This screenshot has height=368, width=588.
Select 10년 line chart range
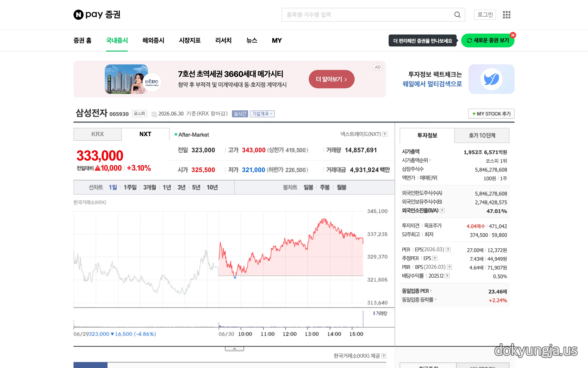pyautogui.click(x=212, y=187)
